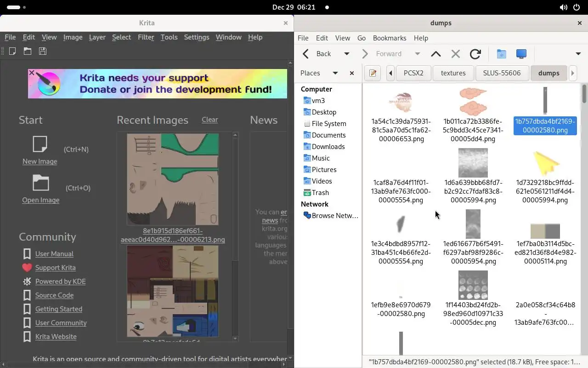
Task: Open Source Code link
Action: pyautogui.click(x=54, y=295)
